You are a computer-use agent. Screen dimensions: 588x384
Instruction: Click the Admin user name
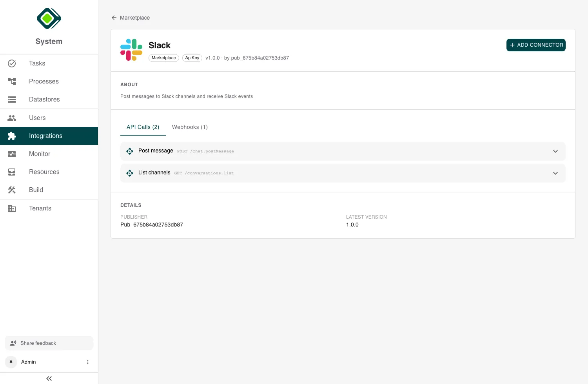pos(29,362)
